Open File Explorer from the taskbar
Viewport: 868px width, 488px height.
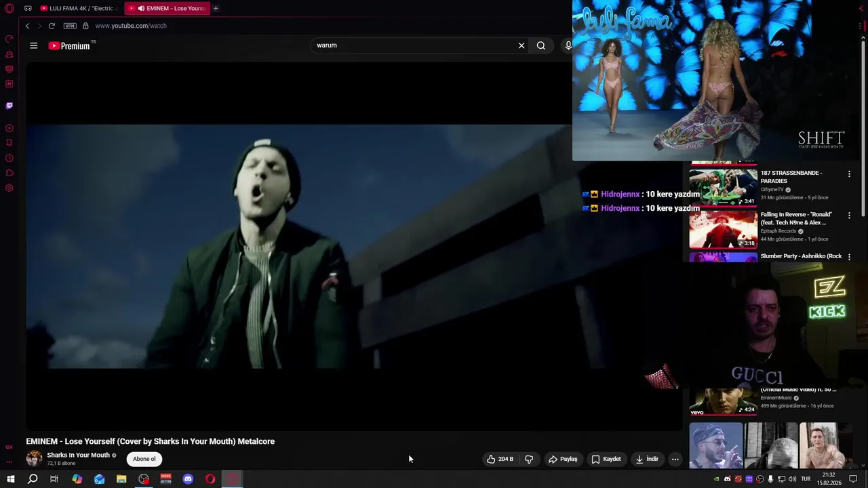tap(121, 479)
